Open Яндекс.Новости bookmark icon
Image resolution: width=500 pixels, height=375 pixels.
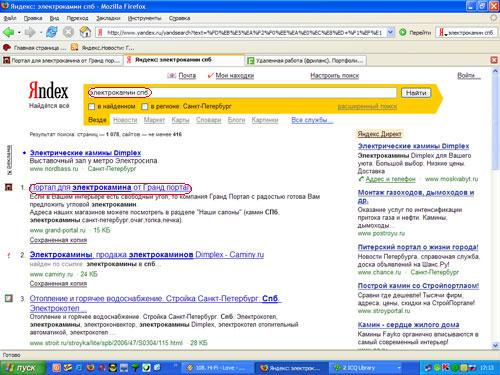click(x=74, y=48)
